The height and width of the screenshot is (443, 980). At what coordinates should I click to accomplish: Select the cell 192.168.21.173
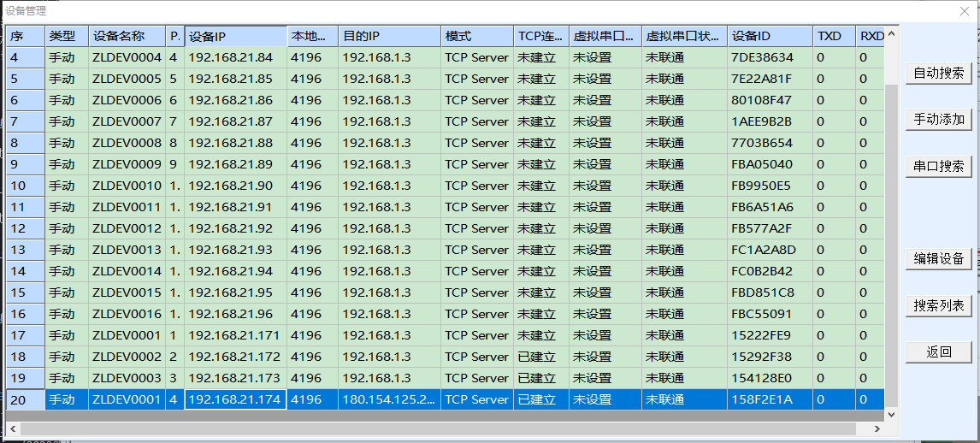236,378
